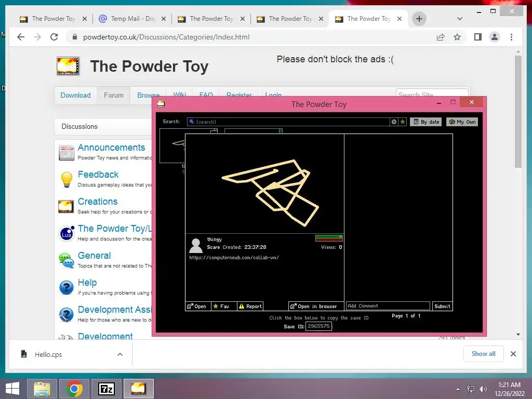
Task: Expand the tab search dropdown arrow
Action: click(x=459, y=19)
